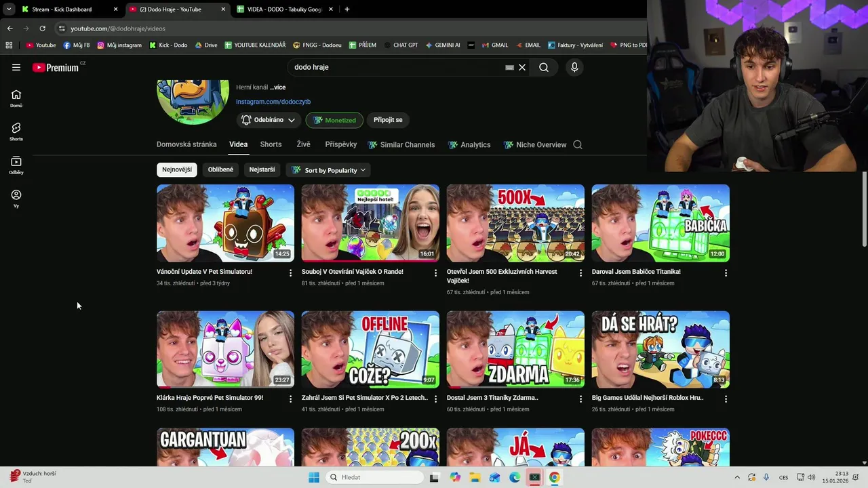The image size is (868, 488).
Task: Click the YouTube Premium logo
Action: point(56,67)
